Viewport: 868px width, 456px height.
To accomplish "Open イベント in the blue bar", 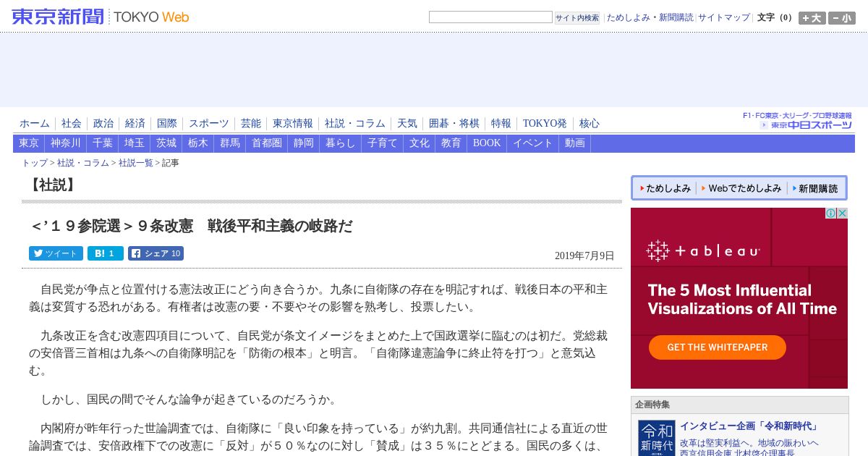I will [533, 143].
